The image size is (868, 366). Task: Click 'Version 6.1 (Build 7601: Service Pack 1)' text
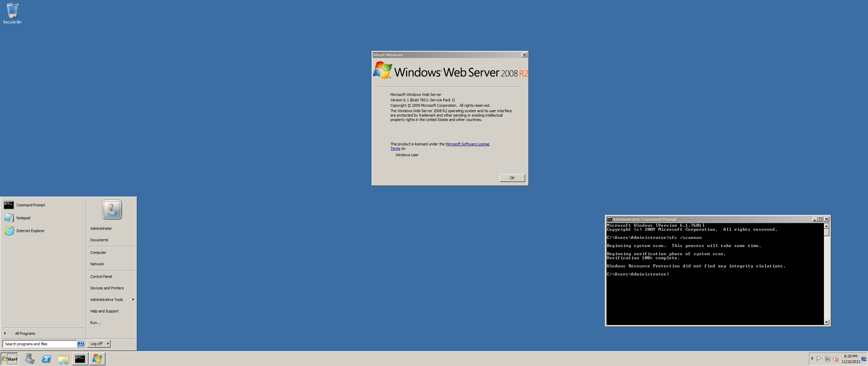point(422,100)
